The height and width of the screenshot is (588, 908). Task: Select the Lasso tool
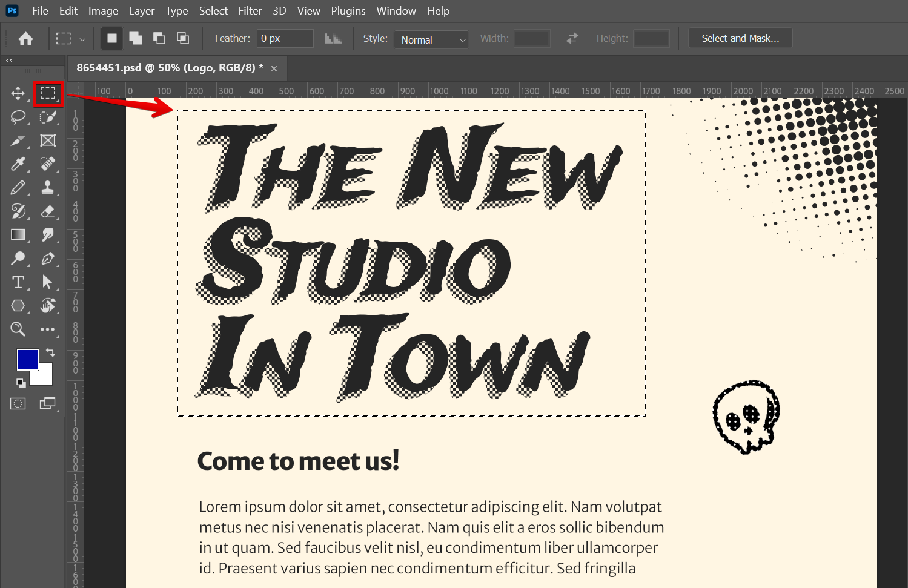tap(18, 117)
